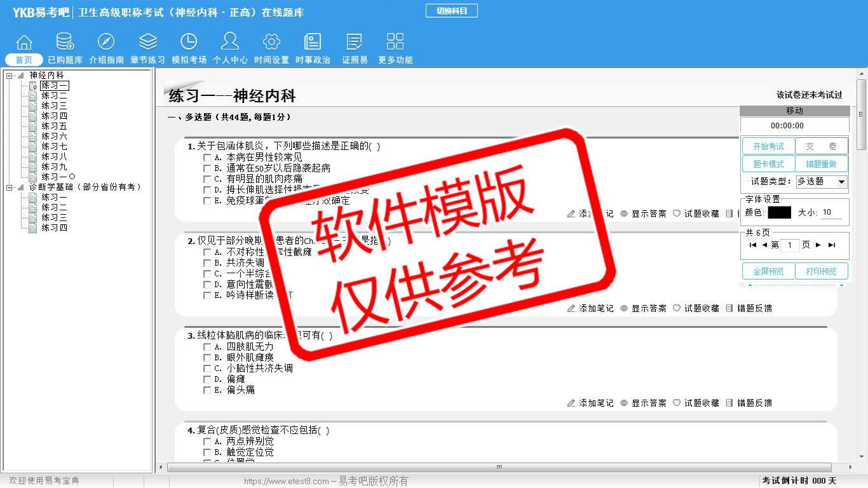The image size is (868, 488).
Task: Collapse the 诊断学基础 tree node
Action: tap(10, 187)
